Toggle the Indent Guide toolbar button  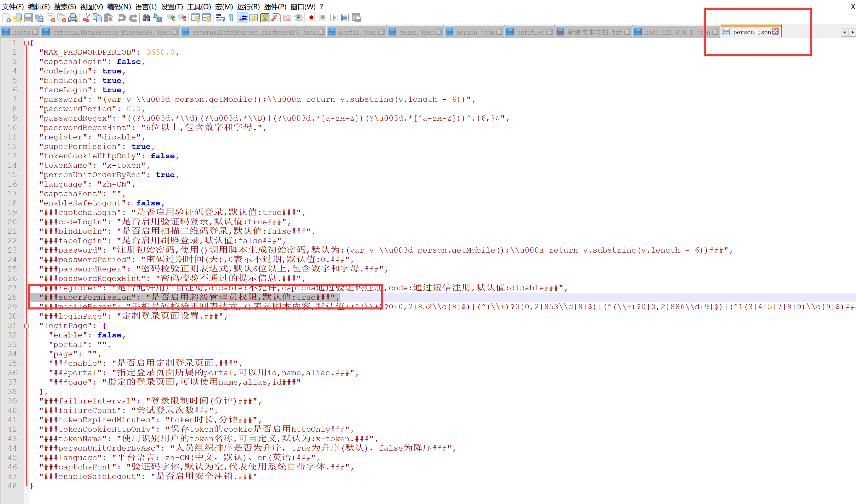click(243, 18)
